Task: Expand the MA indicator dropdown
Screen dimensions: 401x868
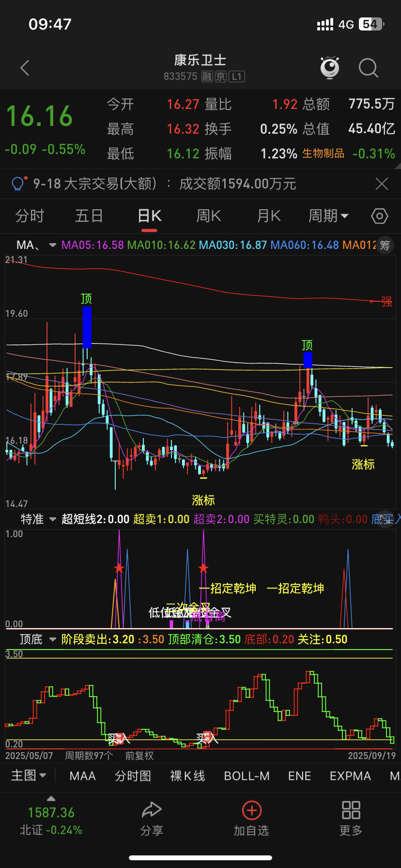Action: click(x=52, y=245)
